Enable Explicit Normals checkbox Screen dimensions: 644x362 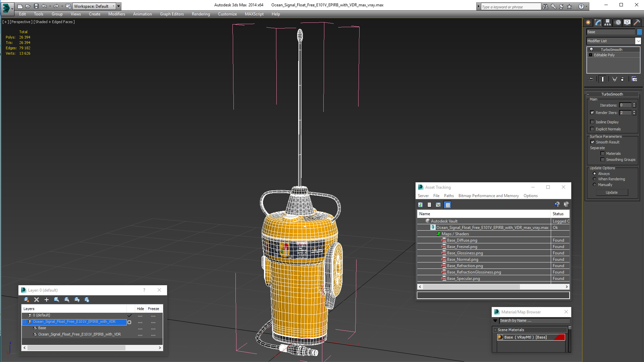pyautogui.click(x=592, y=129)
